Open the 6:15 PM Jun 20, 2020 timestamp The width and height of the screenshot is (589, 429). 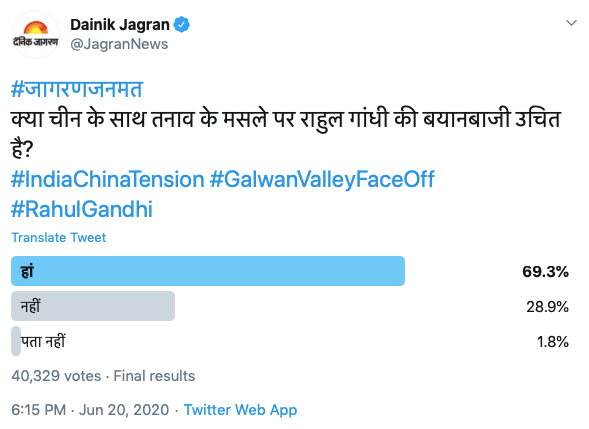point(90,410)
